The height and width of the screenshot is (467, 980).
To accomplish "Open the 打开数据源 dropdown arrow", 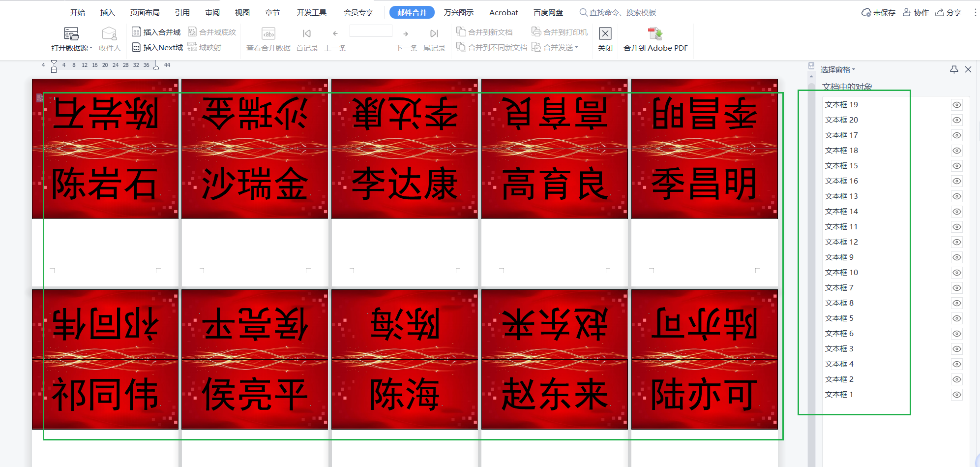I will (91, 48).
